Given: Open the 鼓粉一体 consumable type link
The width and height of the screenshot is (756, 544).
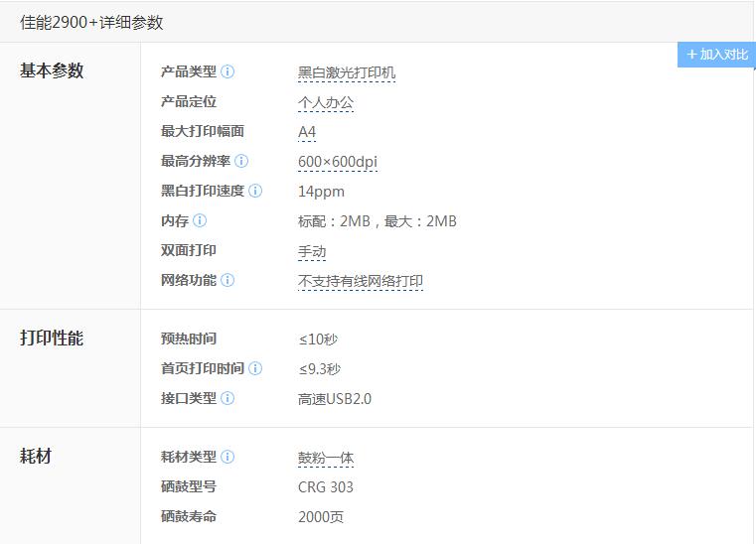Looking at the screenshot, I should point(326,458).
